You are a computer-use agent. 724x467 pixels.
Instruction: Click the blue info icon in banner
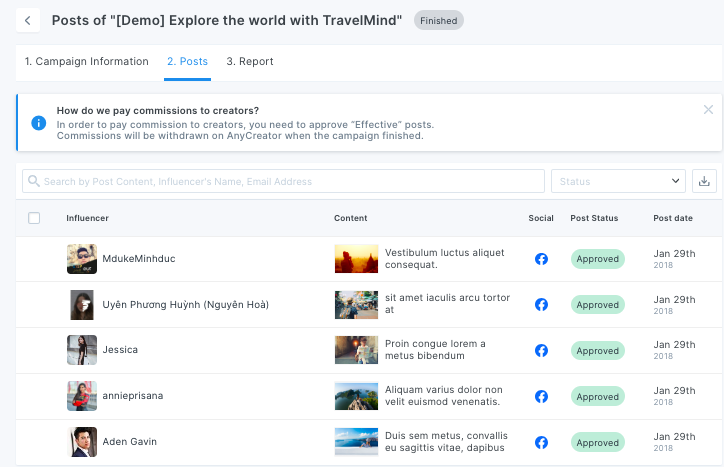(39, 123)
